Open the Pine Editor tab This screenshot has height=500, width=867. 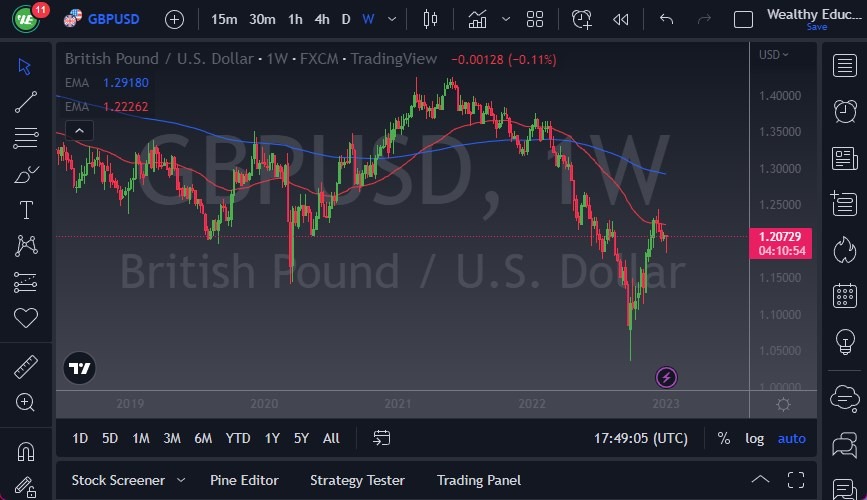[244, 480]
